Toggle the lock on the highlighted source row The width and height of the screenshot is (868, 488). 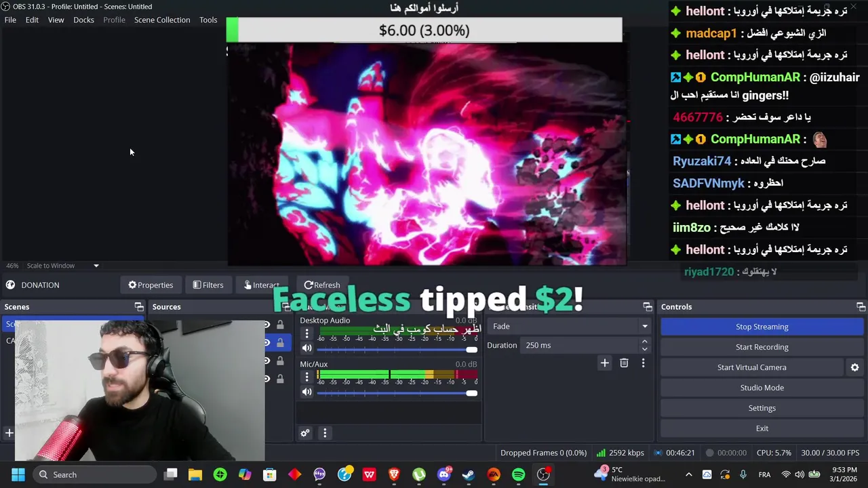(x=280, y=343)
